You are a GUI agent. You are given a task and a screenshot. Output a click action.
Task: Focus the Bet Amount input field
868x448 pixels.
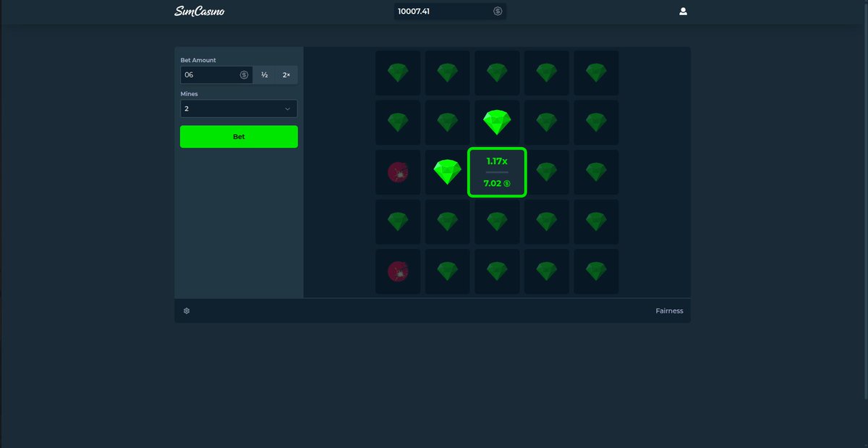click(x=216, y=75)
